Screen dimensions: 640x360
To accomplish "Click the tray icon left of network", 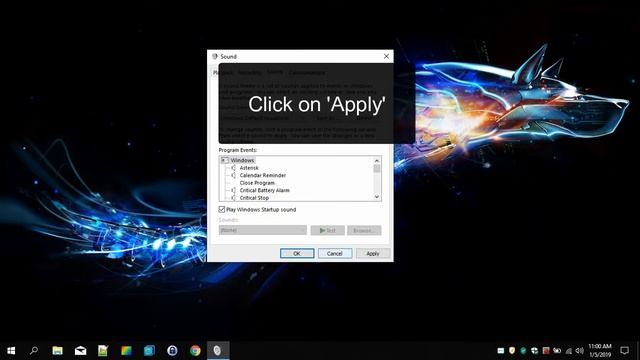I will (557, 351).
